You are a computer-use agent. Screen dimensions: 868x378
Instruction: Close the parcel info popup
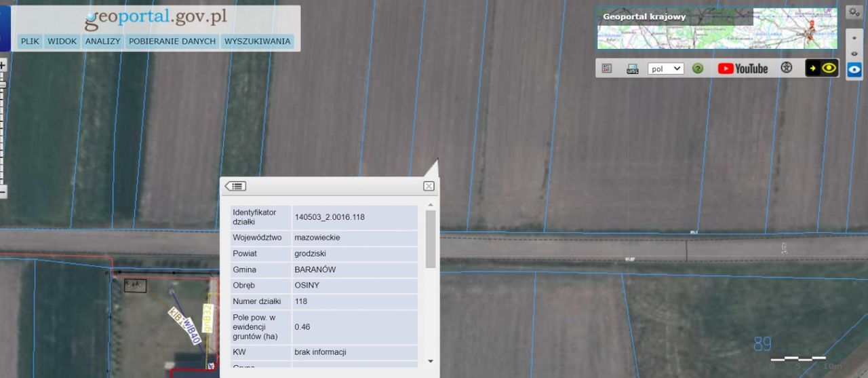pyautogui.click(x=429, y=186)
